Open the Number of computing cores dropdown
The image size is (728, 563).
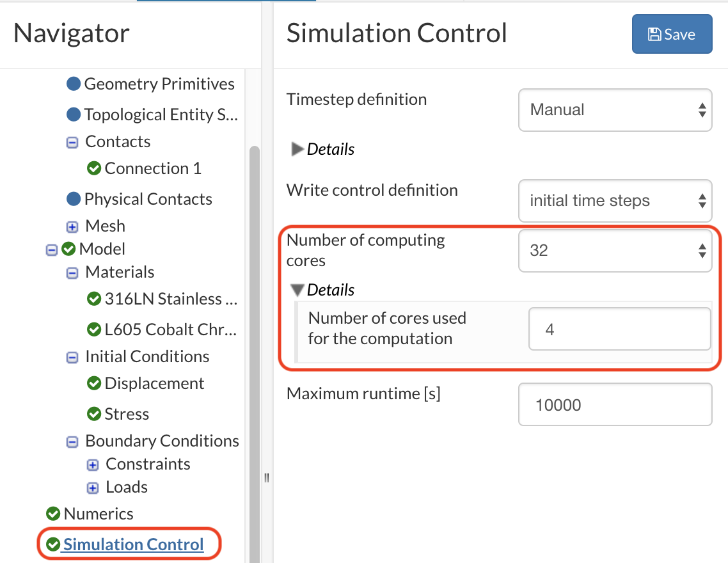(x=615, y=251)
